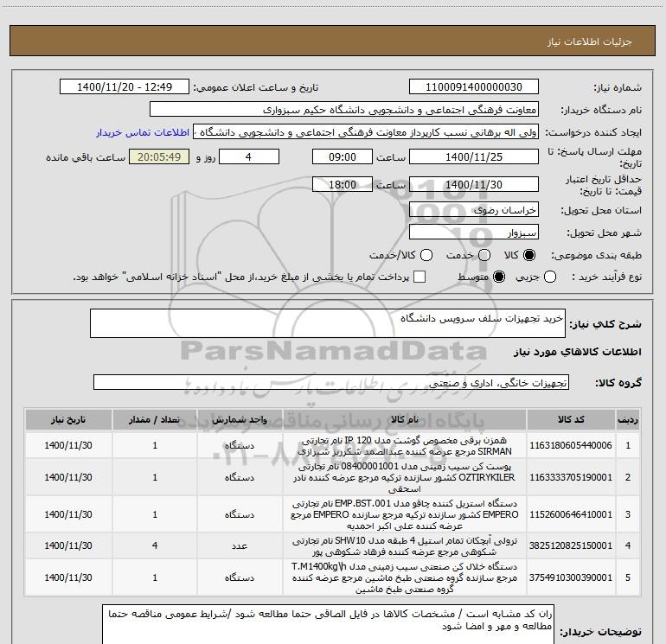Click the جزئیات اطلاعات نیاز header bar
The width and height of the screenshot is (666, 644).
333,41
